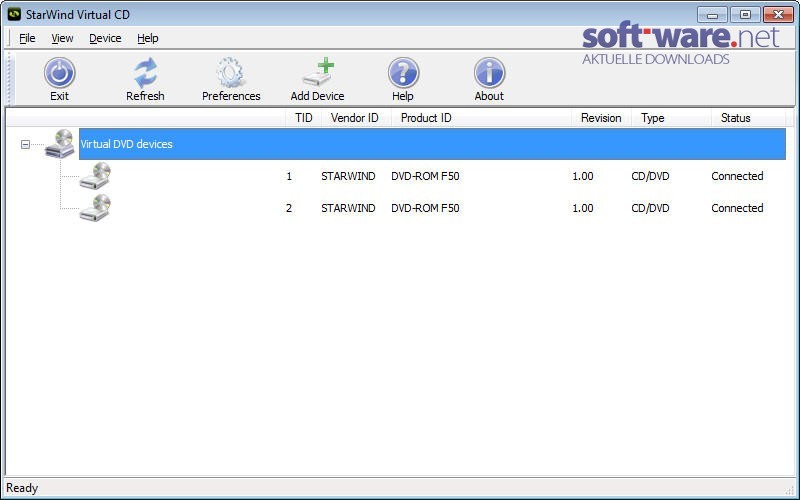Viewport: 800px width, 500px height.
Task: Sort by the Revision column header
Action: (x=601, y=118)
